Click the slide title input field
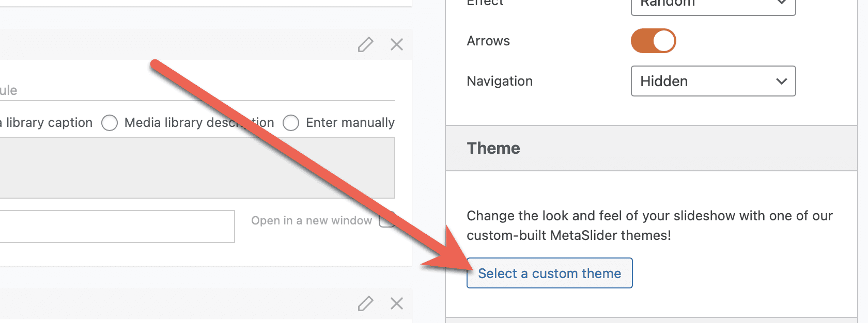 (x=196, y=91)
